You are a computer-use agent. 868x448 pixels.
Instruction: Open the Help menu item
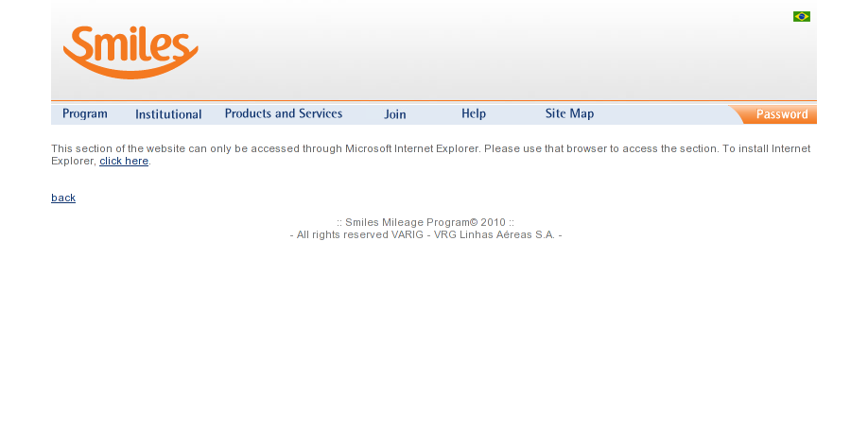(474, 114)
